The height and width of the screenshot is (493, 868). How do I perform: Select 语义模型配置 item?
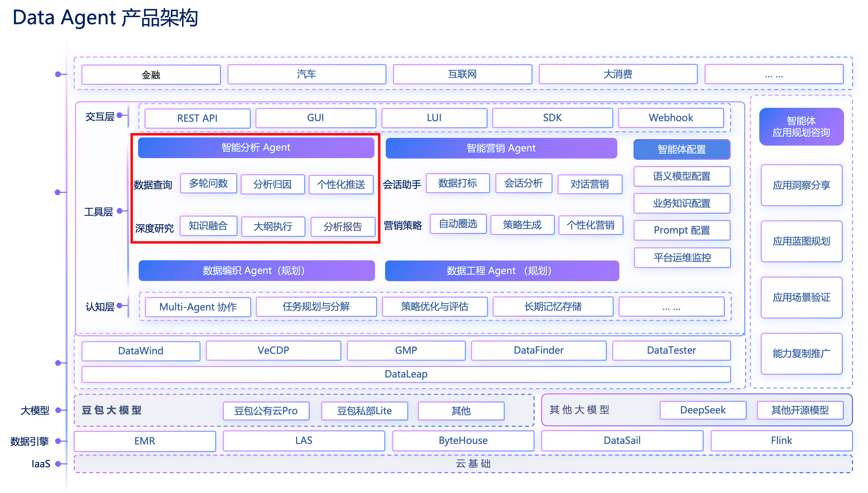click(682, 176)
